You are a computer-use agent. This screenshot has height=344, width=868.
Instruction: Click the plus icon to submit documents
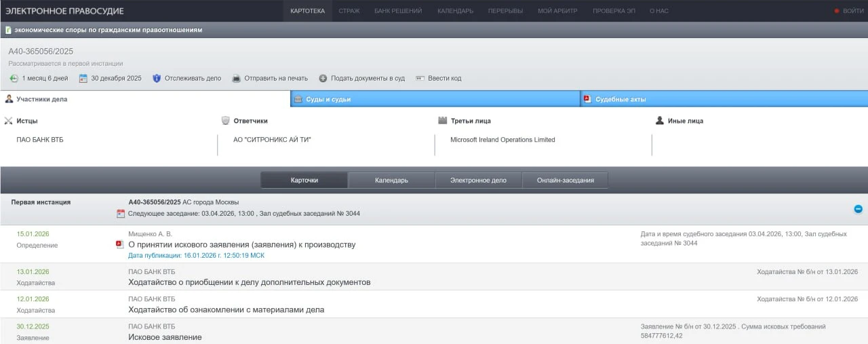coord(323,78)
